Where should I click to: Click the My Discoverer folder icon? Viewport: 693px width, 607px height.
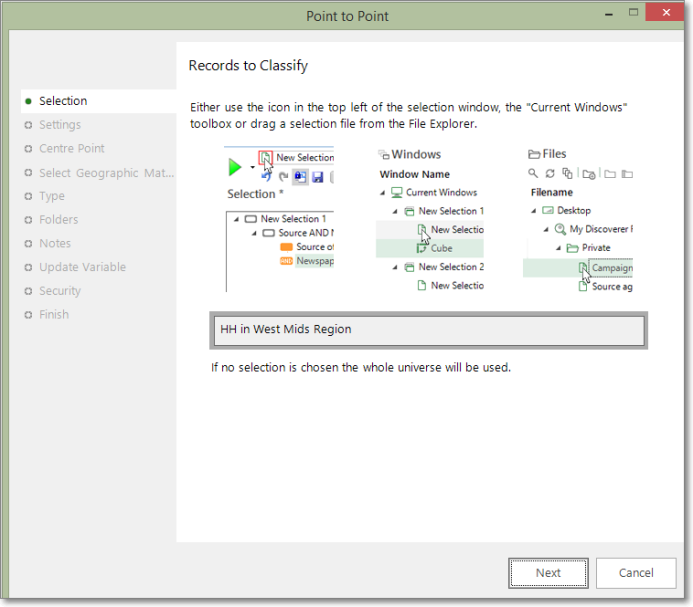(x=560, y=229)
